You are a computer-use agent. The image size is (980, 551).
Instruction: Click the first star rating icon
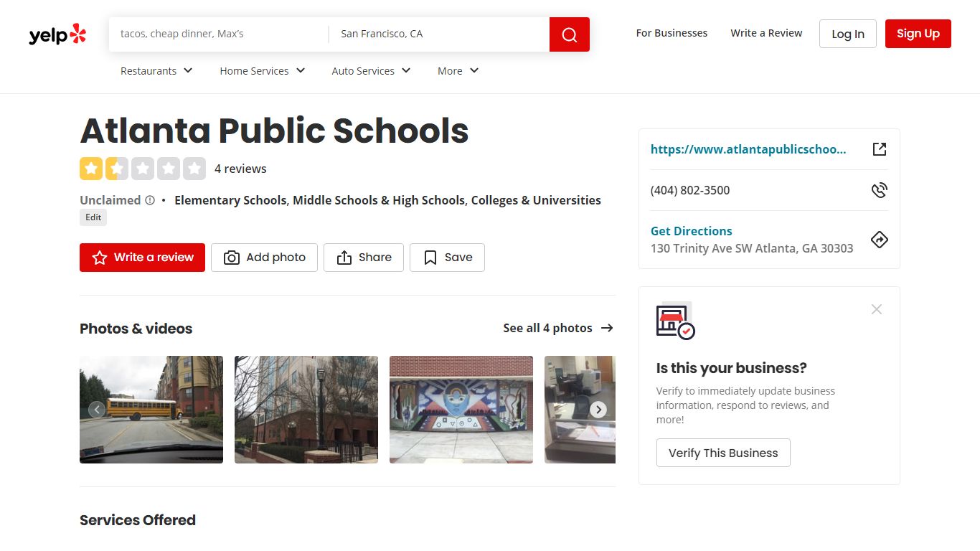[91, 169]
